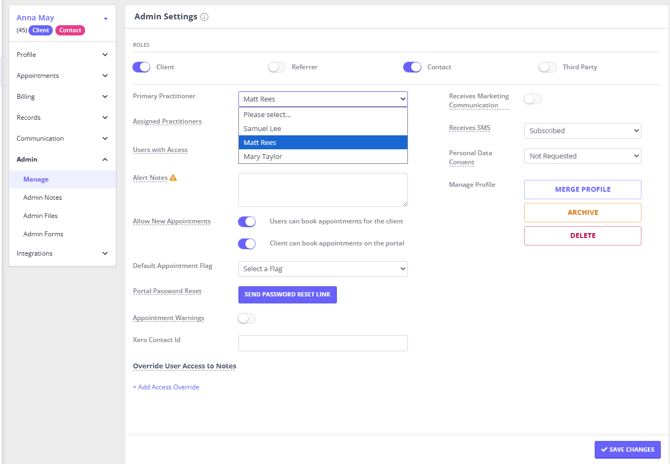Click the Xero Contact Id input field
The height and width of the screenshot is (464, 670).
323,343
